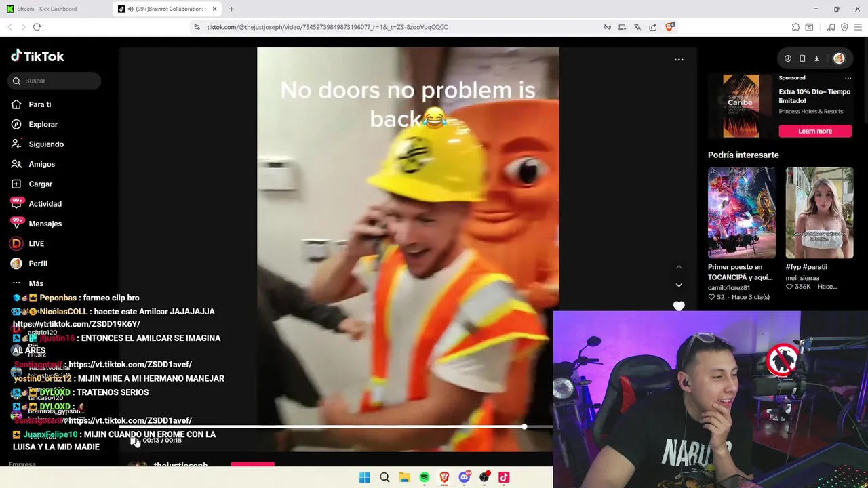Click the TikTok coins icon

coord(787,58)
